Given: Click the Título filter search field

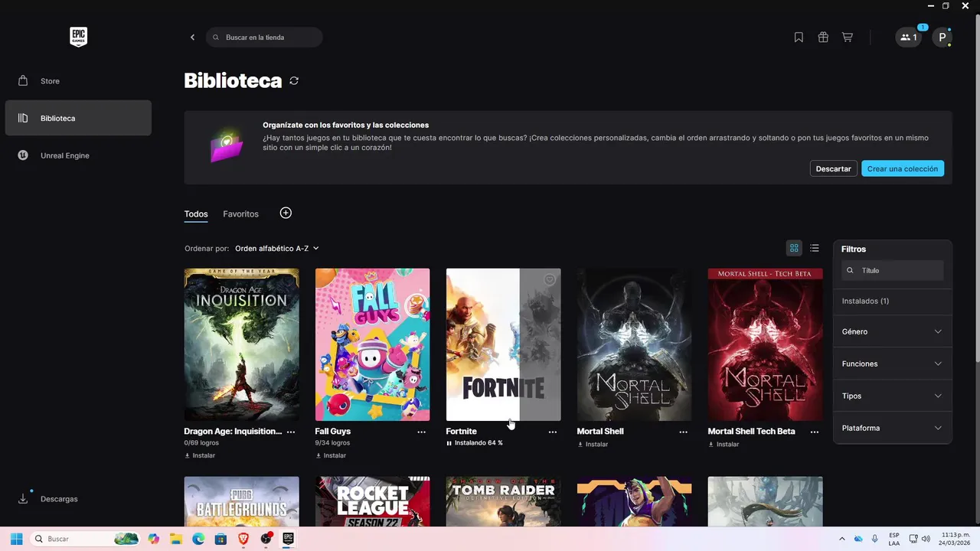Looking at the screenshot, I should tap(893, 270).
